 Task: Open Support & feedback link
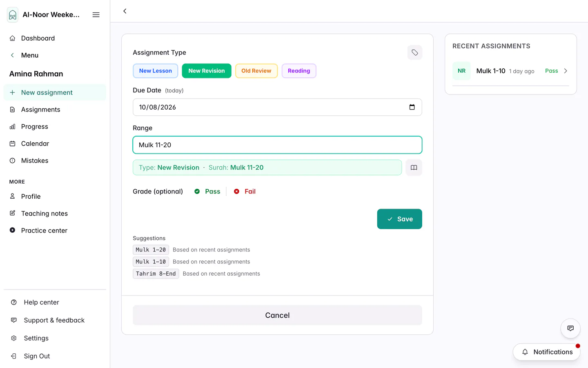pyautogui.click(x=55, y=320)
